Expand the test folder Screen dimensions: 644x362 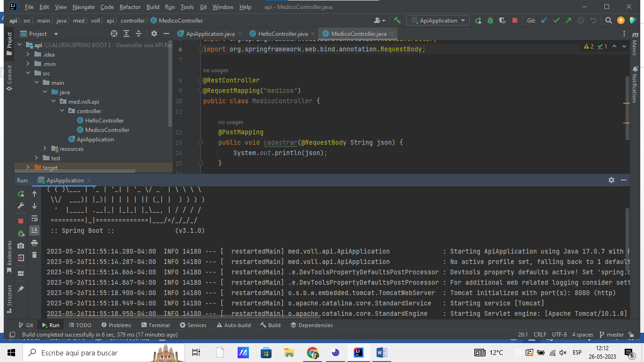click(37, 158)
